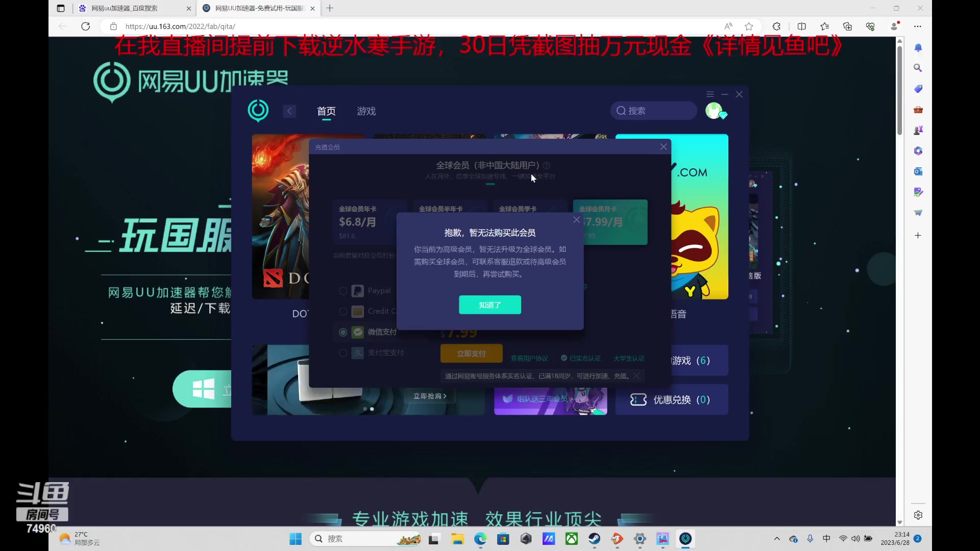
Task: Show hidden tray icons chevron
Action: pos(777,539)
